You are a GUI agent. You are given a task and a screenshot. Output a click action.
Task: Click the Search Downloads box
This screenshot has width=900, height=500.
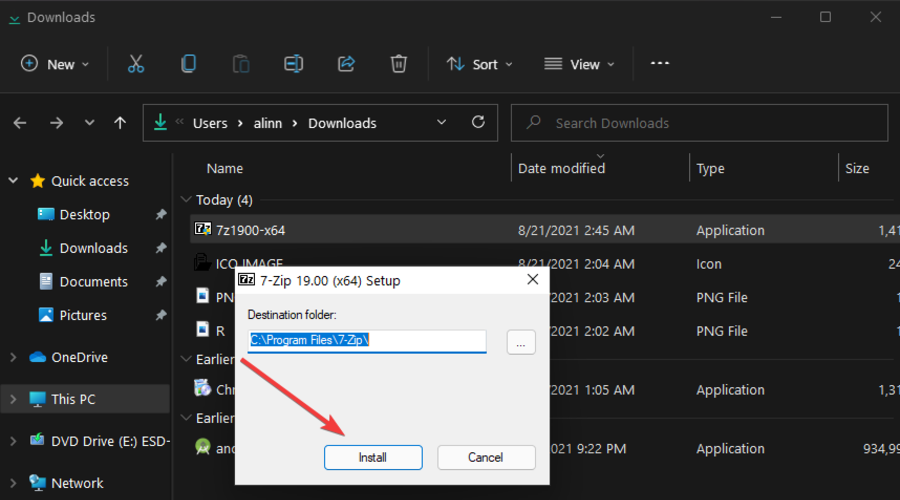(700, 123)
